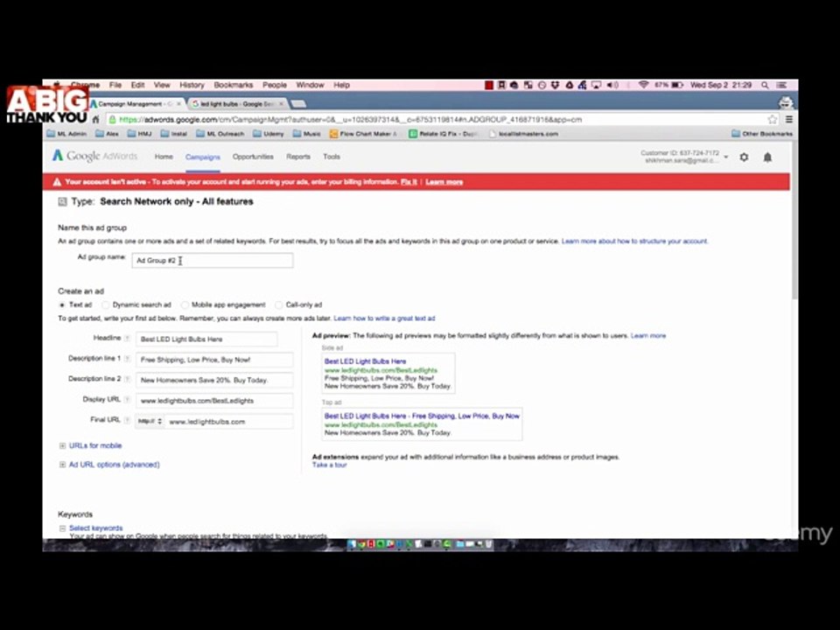Viewport: 840px width, 630px height.
Task: Open the Other Bookmarks folder
Action: click(762, 134)
